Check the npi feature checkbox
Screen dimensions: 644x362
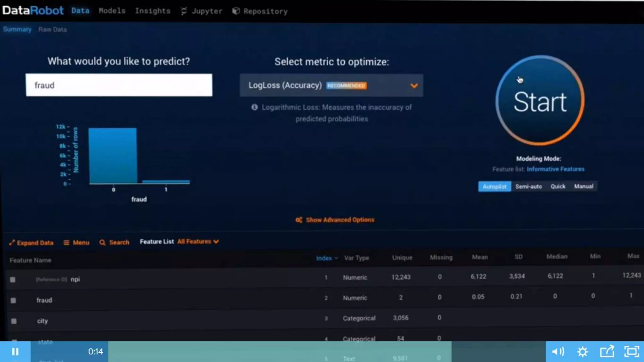click(13, 279)
